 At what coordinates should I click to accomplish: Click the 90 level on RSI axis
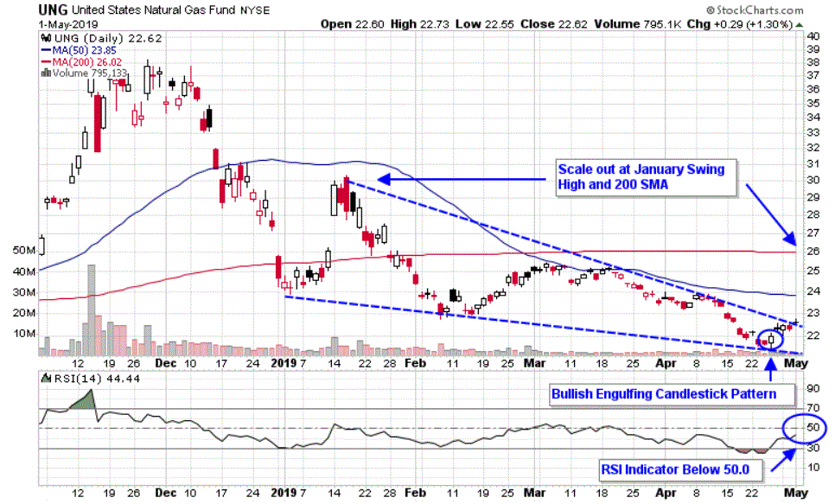pos(813,388)
